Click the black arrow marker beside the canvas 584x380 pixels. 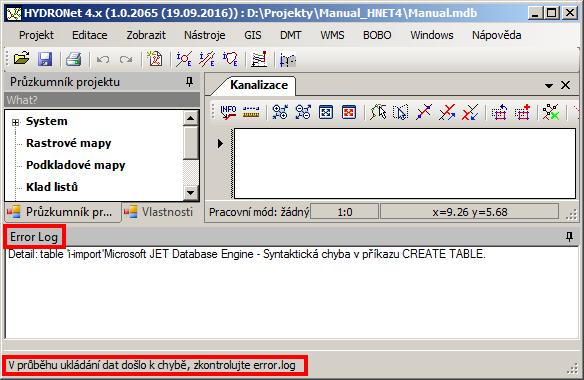point(220,143)
